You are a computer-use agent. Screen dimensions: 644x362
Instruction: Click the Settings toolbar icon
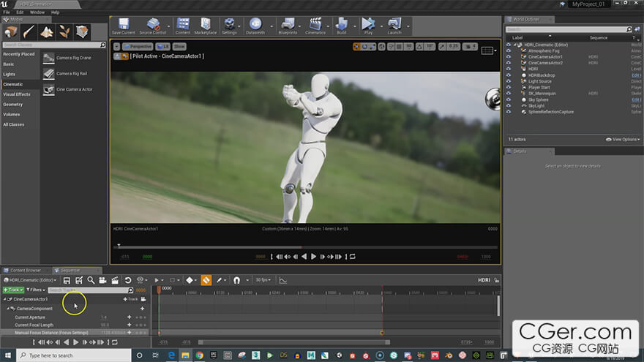pos(229,26)
